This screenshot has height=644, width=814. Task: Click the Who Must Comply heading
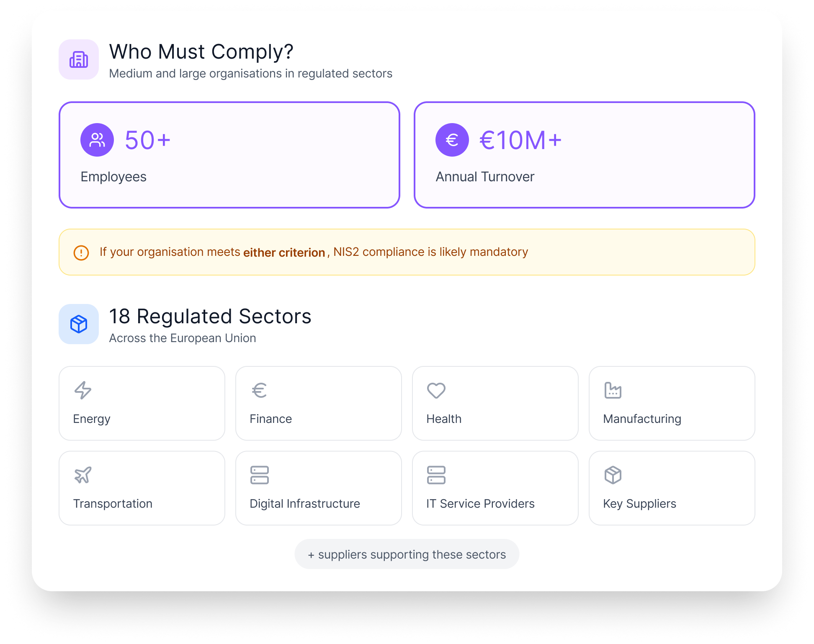click(201, 52)
